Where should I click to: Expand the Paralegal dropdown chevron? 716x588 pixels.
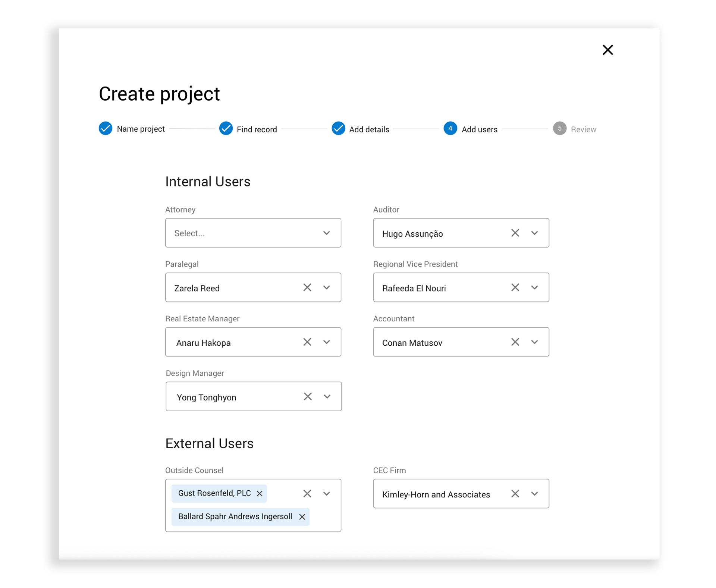point(326,287)
